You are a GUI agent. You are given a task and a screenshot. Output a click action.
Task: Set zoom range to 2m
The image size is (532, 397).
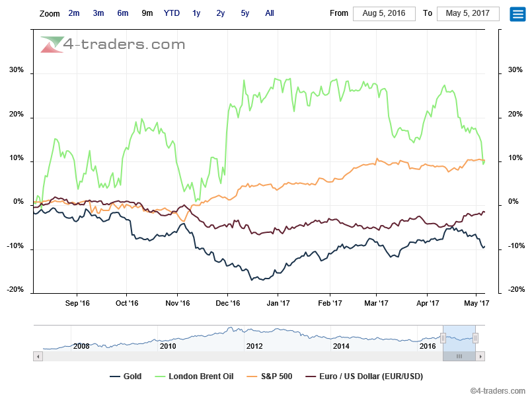pos(74,13)
